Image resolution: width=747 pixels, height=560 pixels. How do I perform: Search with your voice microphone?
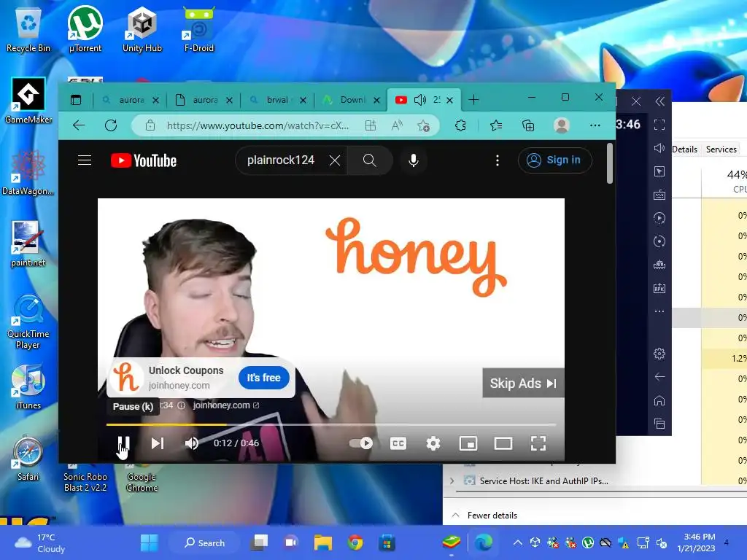click(414, 160)
